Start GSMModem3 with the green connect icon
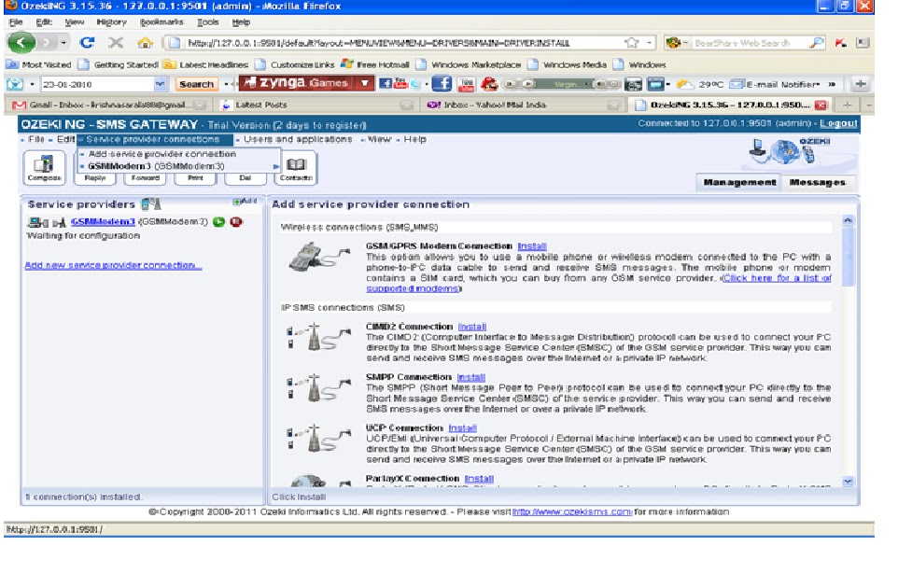Viewport: 898px width, 588px height. pos(218,221)
